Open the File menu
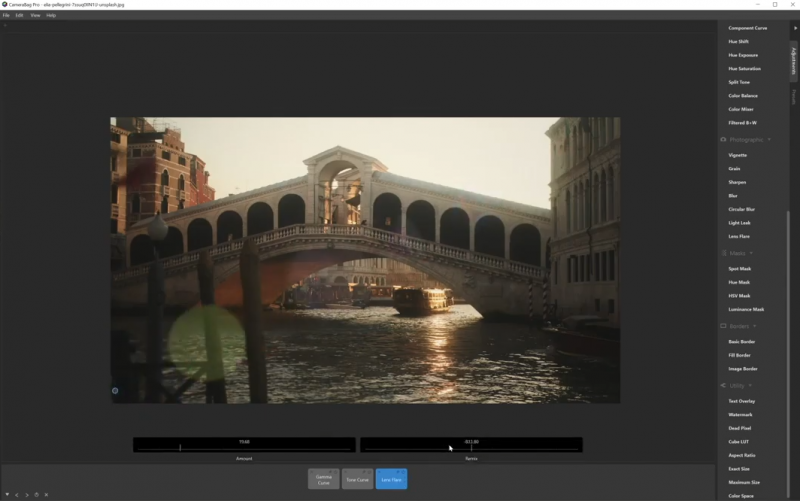This screenshot has width=800, height=501. click(x=6, y=15)
